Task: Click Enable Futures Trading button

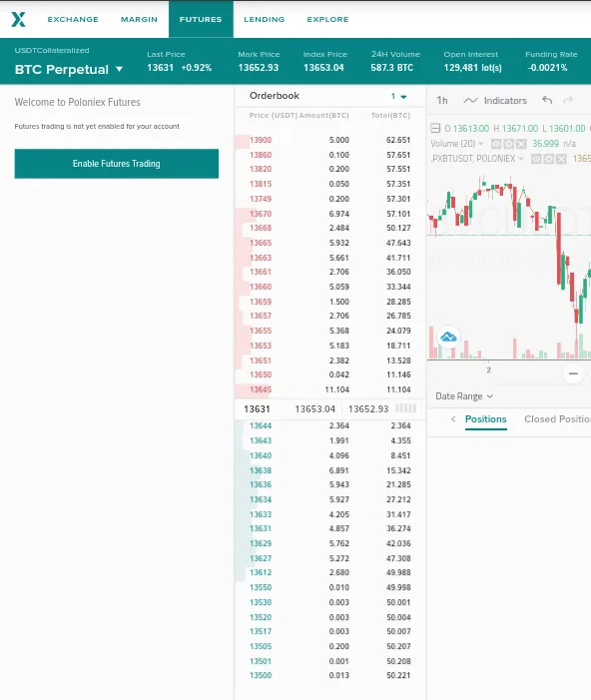Action: click(117, 164)
